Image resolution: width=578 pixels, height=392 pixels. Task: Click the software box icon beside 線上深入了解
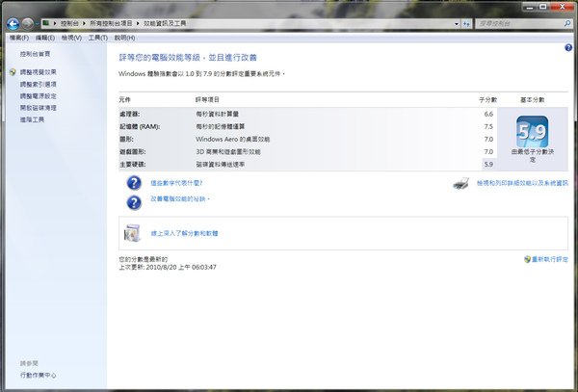pyautogui.click(x=132, y=233)
